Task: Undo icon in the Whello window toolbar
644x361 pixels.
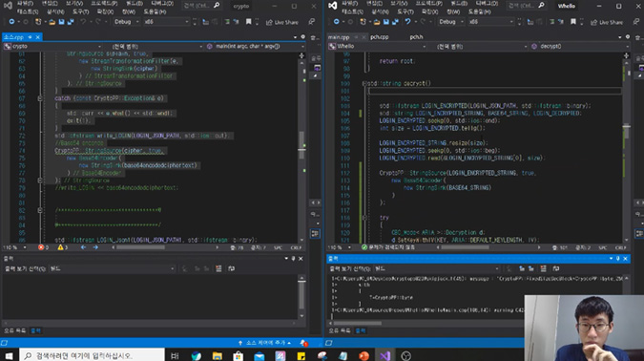Action: tap(407, 22)
